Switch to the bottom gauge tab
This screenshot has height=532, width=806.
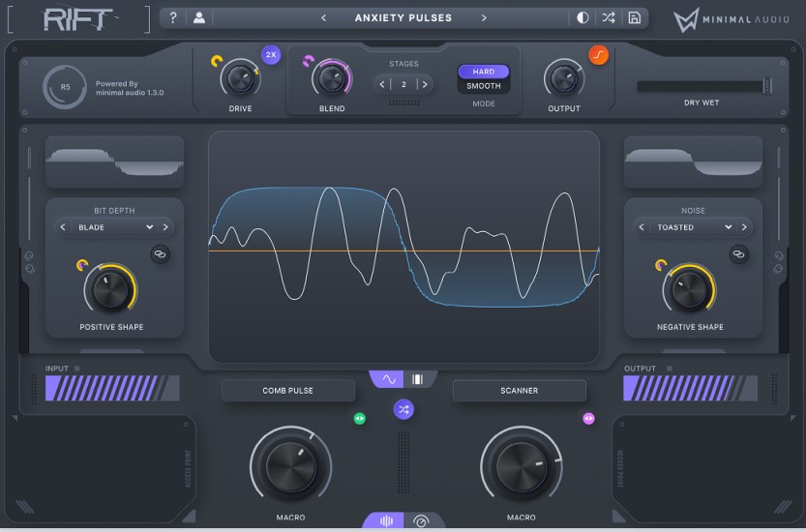421,521
